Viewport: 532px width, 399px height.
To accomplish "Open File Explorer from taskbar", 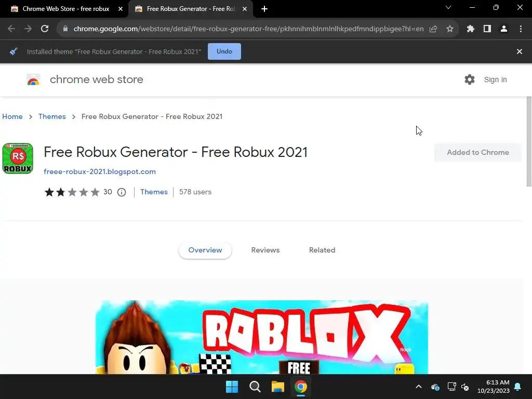I will (x=277, y=387).
